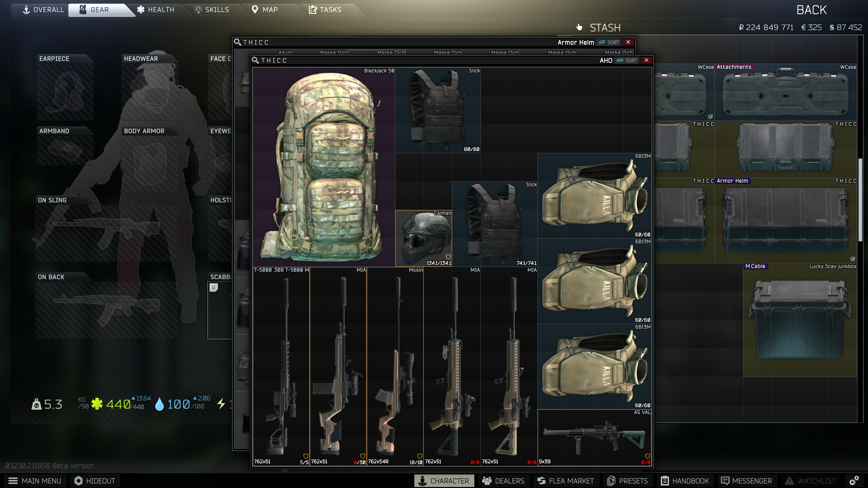Select the T-5000 sniper rifle item
This screenshot has width=868, height=488.
(281, 366)
